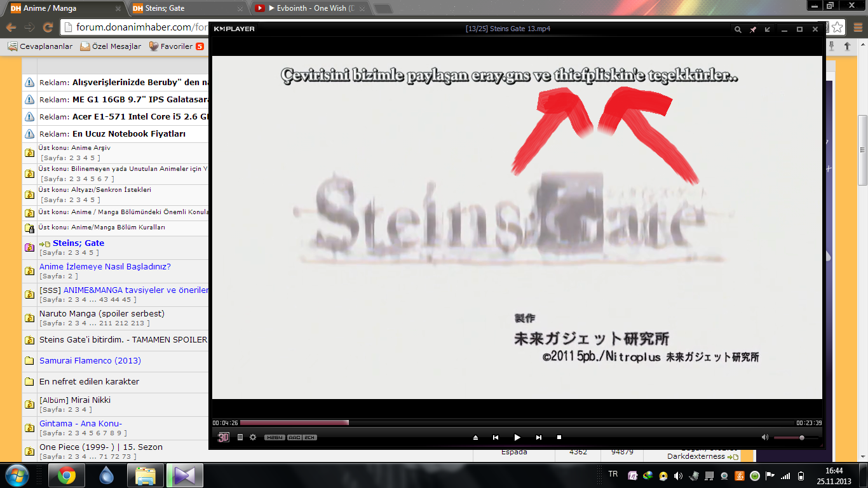868x488 pixels.
Task: Open the KMPlayer search magnifier icon
Action: pyautogui.click(x=738, y=29)
